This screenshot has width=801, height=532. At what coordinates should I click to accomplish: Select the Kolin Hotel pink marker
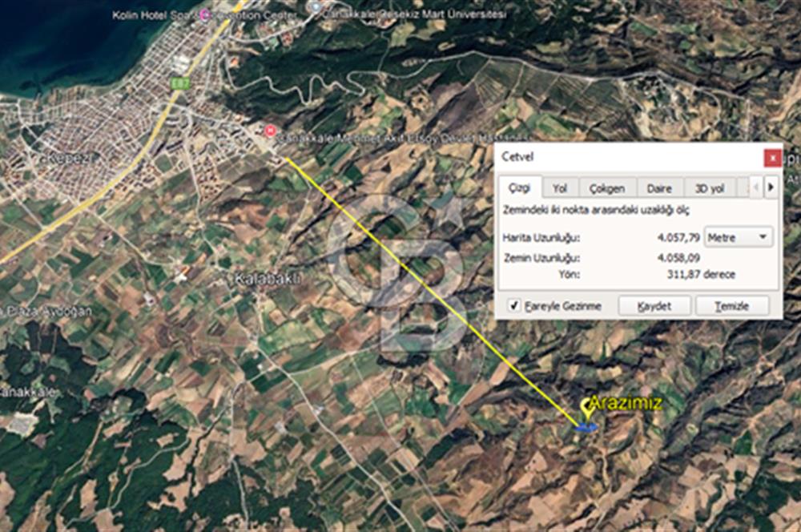tap(205, 14)
